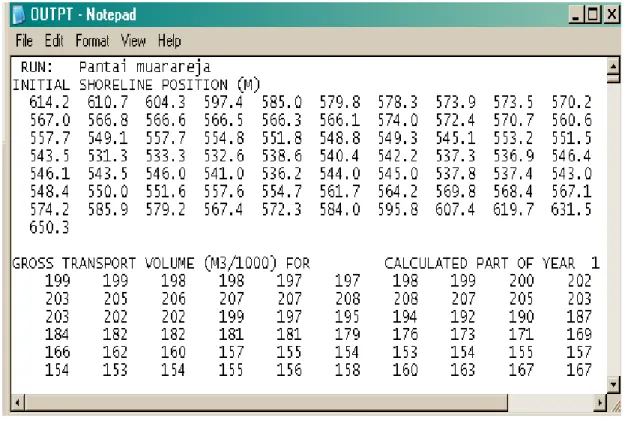Click the 'INITIAL SHORELINE POSITION (M)' heading

click(136, 85)
